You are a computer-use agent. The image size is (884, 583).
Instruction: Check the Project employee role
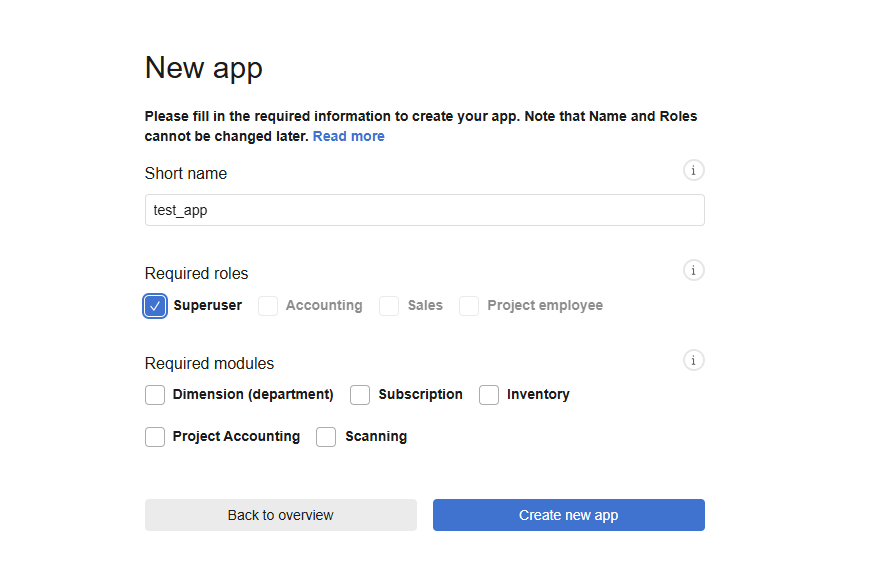[x=468, y=306]
